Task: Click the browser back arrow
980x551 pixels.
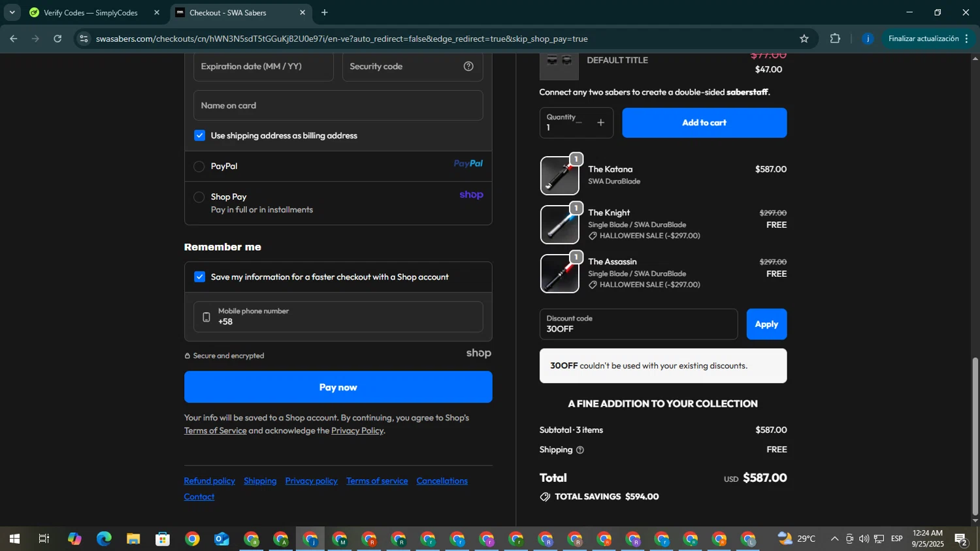Action: [13, 39]
